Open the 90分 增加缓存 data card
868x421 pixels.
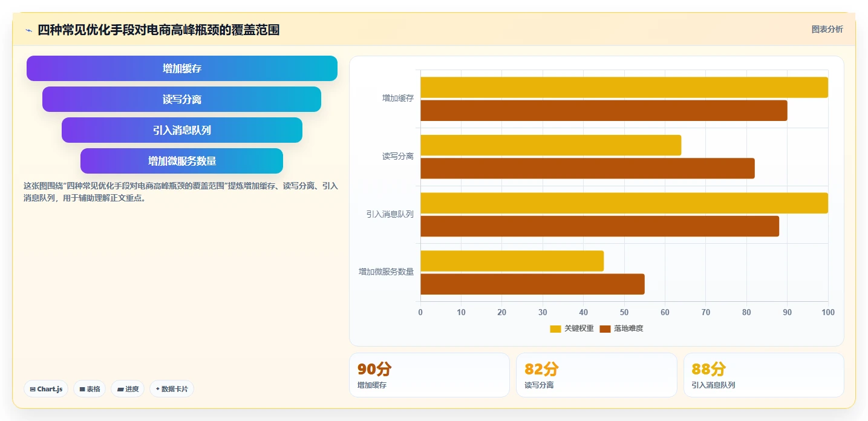coord(429,375)
